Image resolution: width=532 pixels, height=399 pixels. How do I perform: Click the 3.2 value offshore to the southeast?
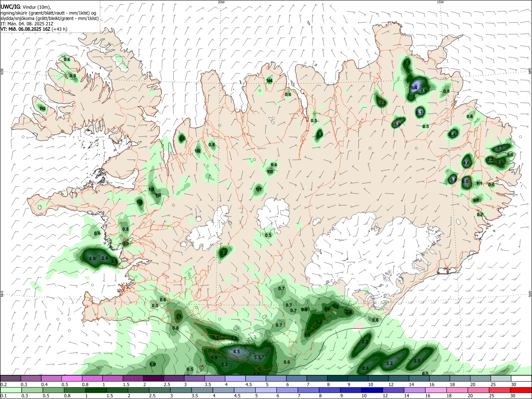coord(389,363)
